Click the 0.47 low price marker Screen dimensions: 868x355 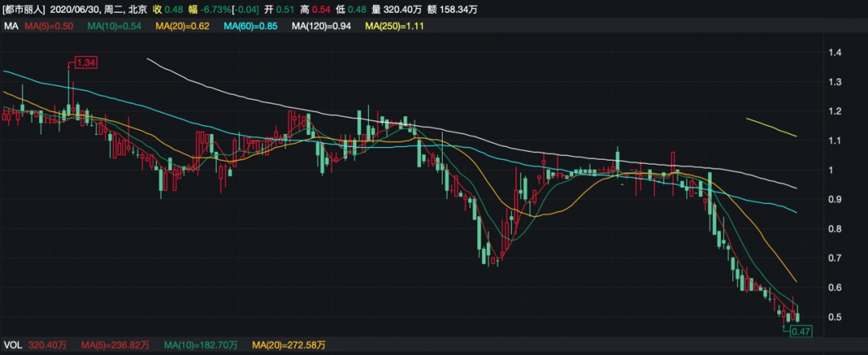(801, 331)
